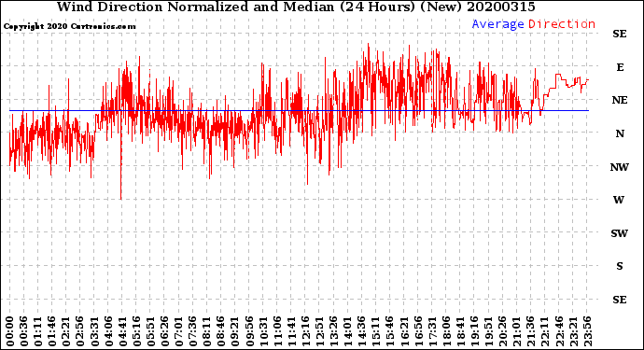Image resolution: width=644 pixels, height=350 pixels.
Task: Click the 08:46 time label
Action: coord(220,331)
